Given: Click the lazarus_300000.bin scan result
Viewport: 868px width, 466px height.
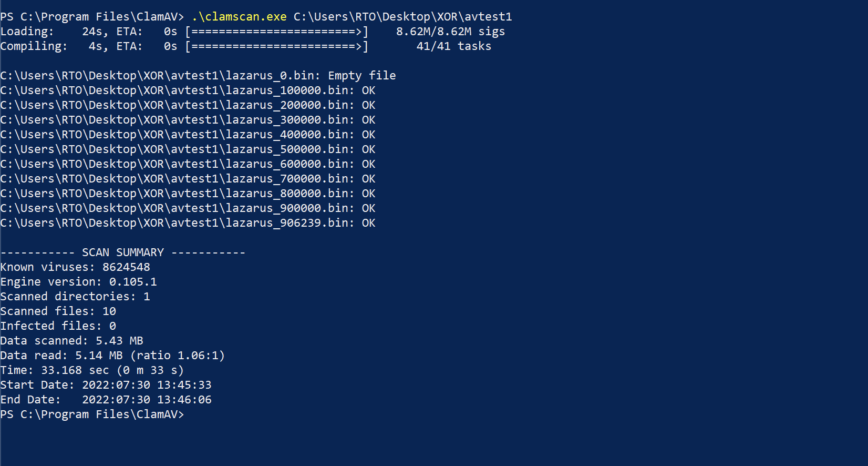Looking at the screenshot, I should pos(188,120).
